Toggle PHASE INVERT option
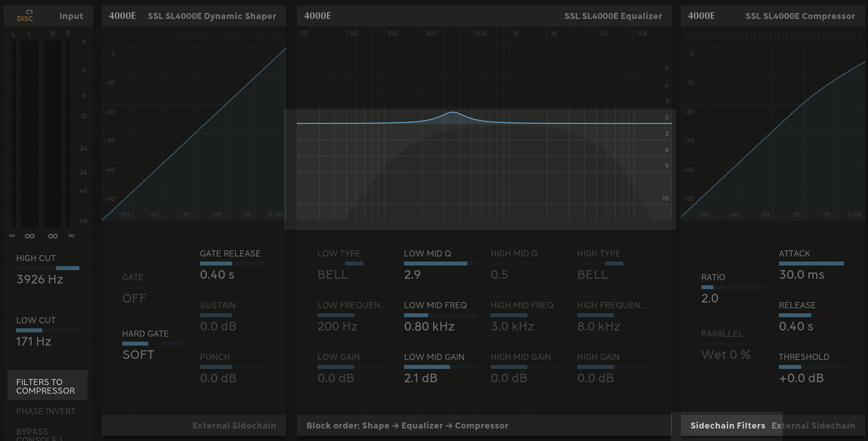This screenshot has width=868, height=441. 46,411
